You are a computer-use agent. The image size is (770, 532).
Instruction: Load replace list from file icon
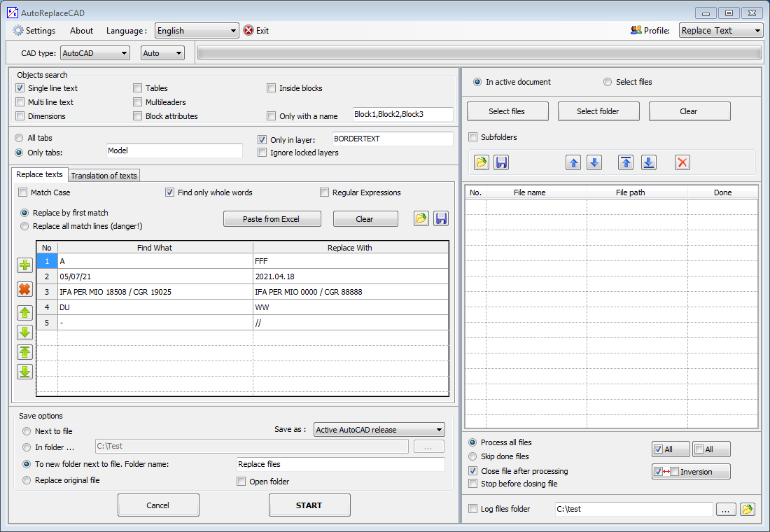click(421, 218)
